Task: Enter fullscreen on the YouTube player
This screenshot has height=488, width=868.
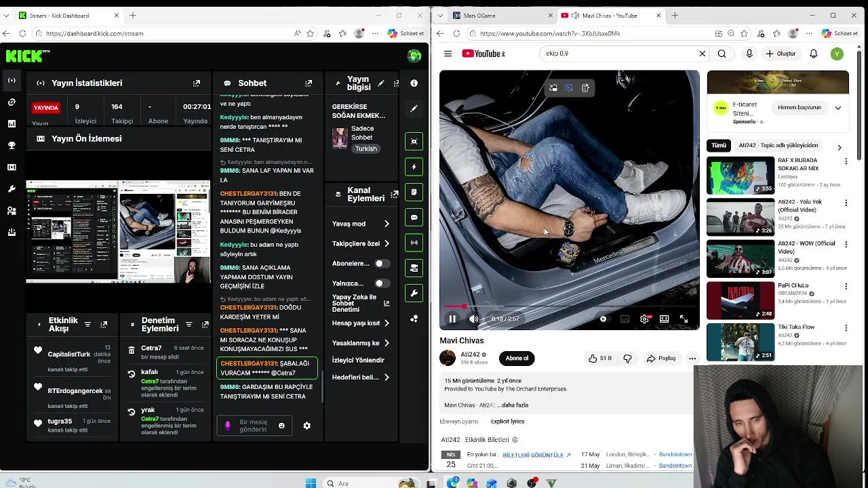Action: (684, 319)
